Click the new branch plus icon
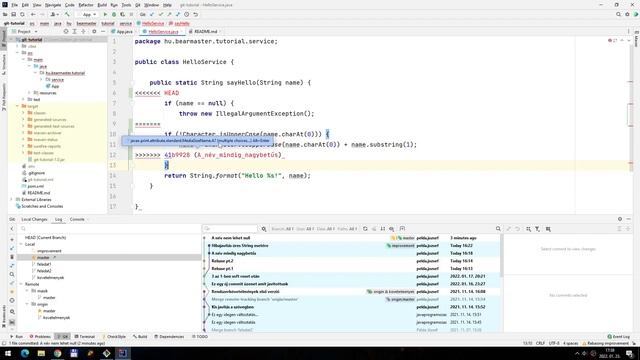This screenshot has height=360, width=640. [x=12, y=240]
